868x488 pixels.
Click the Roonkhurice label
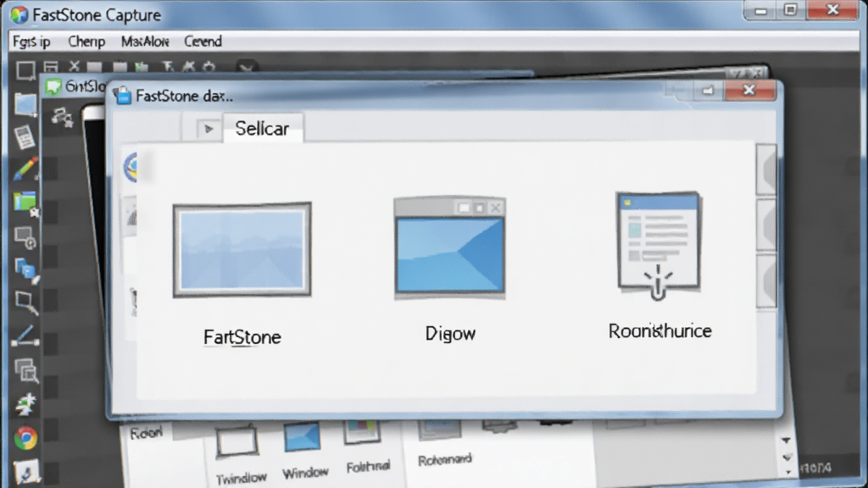click(659, 331)
